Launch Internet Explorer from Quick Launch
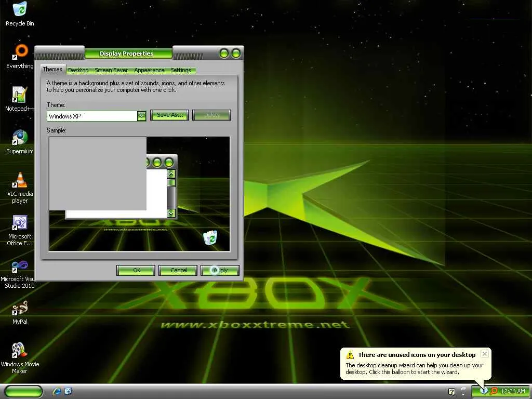The image size is (532, 399). click(57, 391)
